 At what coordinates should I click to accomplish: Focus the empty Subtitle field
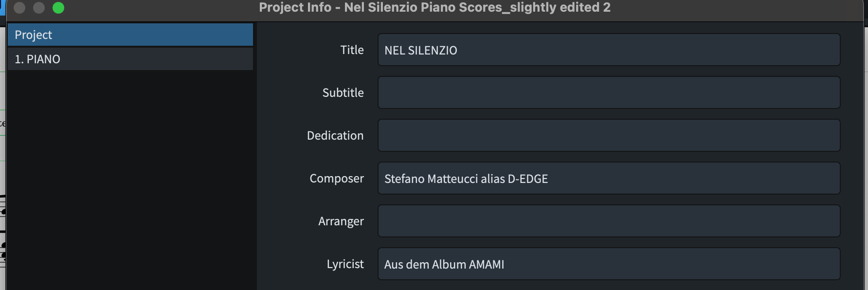point(608,92)
